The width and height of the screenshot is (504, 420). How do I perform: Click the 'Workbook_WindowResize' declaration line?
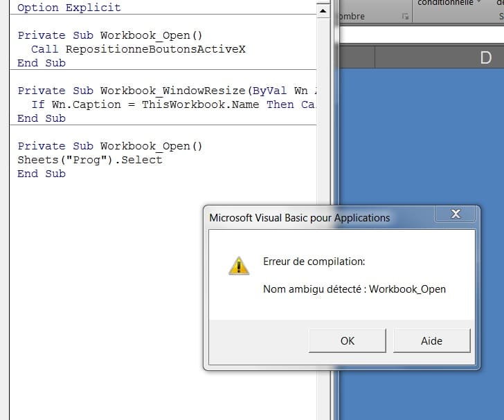(167, 91)
